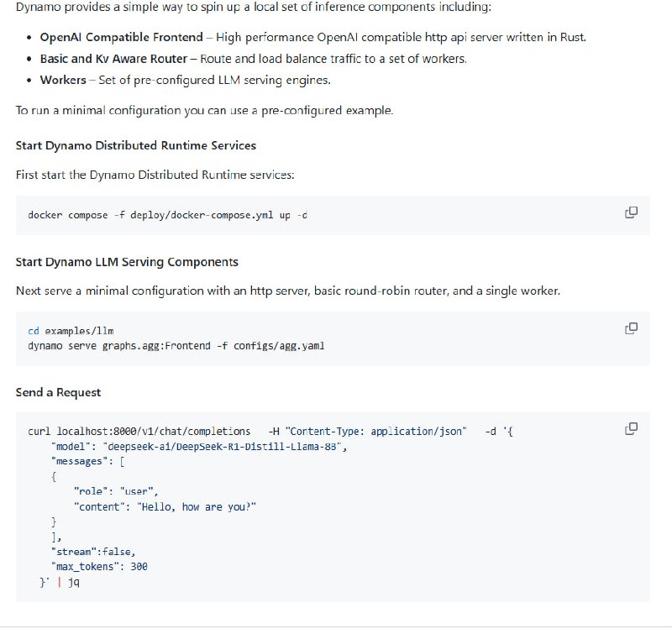
Task: Click the "max_tokens": 300 code line
Action: [99, 567]
